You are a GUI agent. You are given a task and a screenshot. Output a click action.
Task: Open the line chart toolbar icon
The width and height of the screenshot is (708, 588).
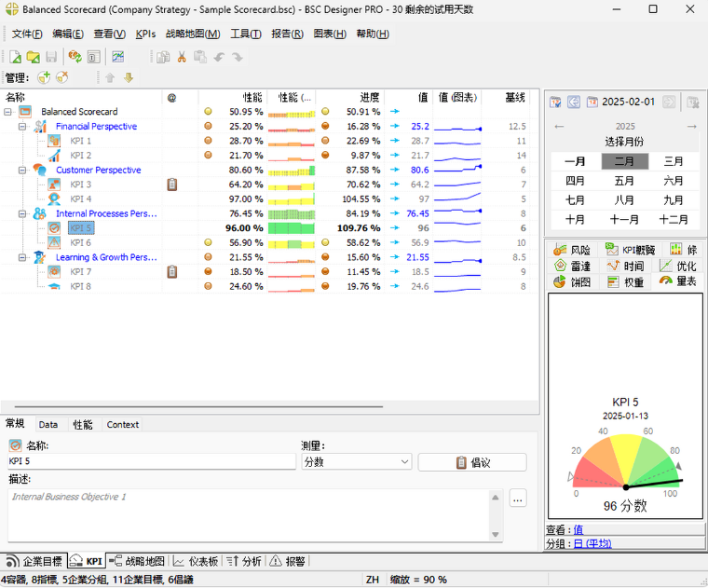118,57
